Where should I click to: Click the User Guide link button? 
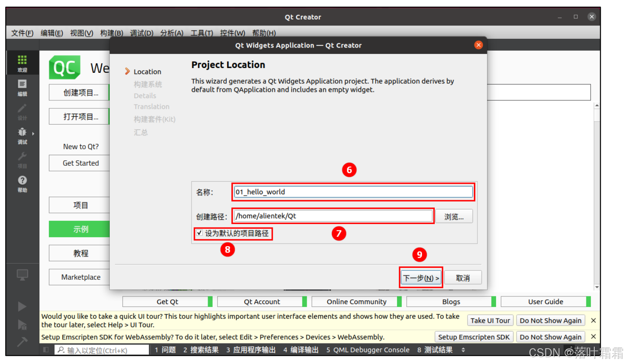coord(546,301)
